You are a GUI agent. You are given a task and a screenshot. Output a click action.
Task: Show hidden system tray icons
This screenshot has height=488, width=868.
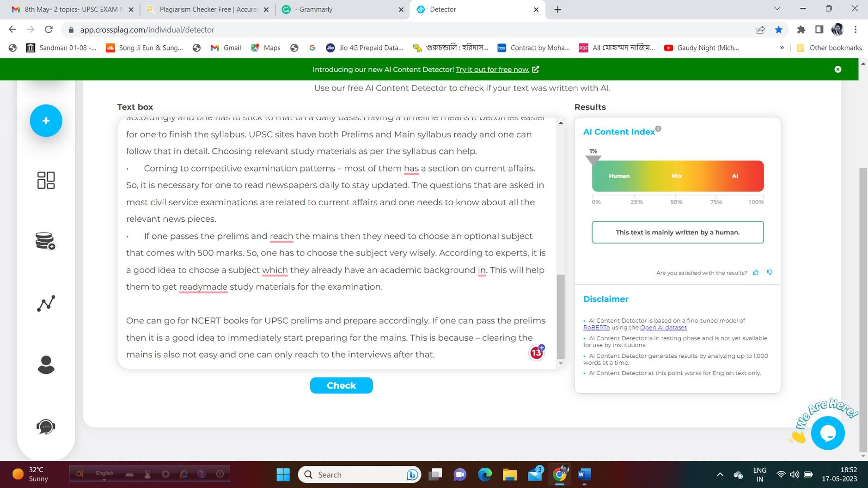click(720, 475)
